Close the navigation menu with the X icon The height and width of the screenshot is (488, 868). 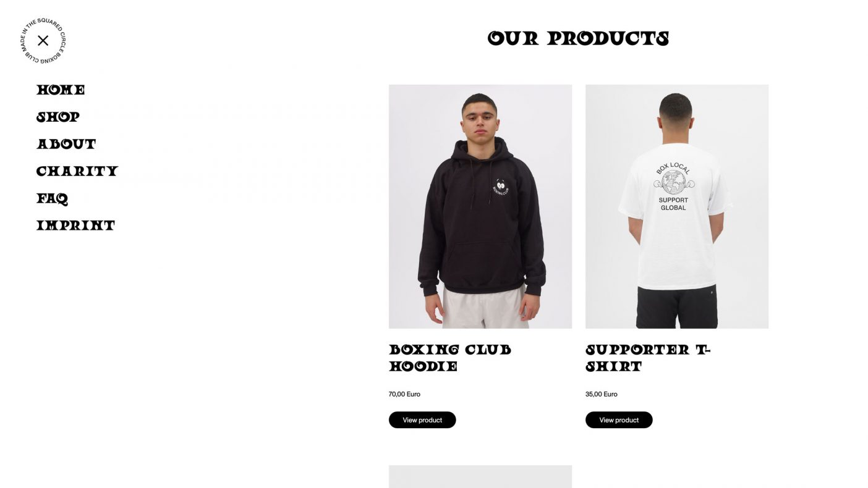pyautogui.click(x=43, y=41)
